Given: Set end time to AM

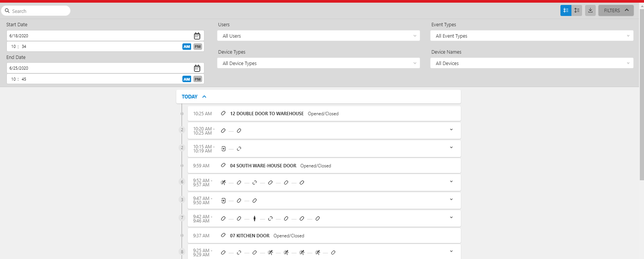Looking at the screenshot, I should (187, 79).
